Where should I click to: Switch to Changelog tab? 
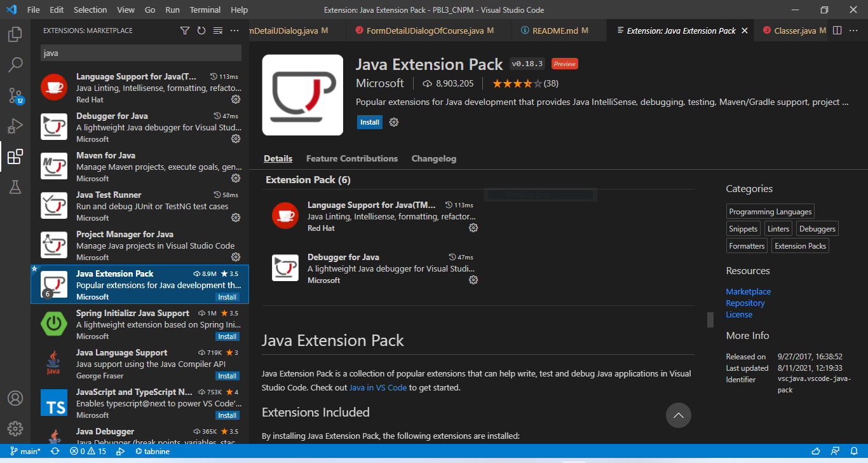tap(434, 158)
